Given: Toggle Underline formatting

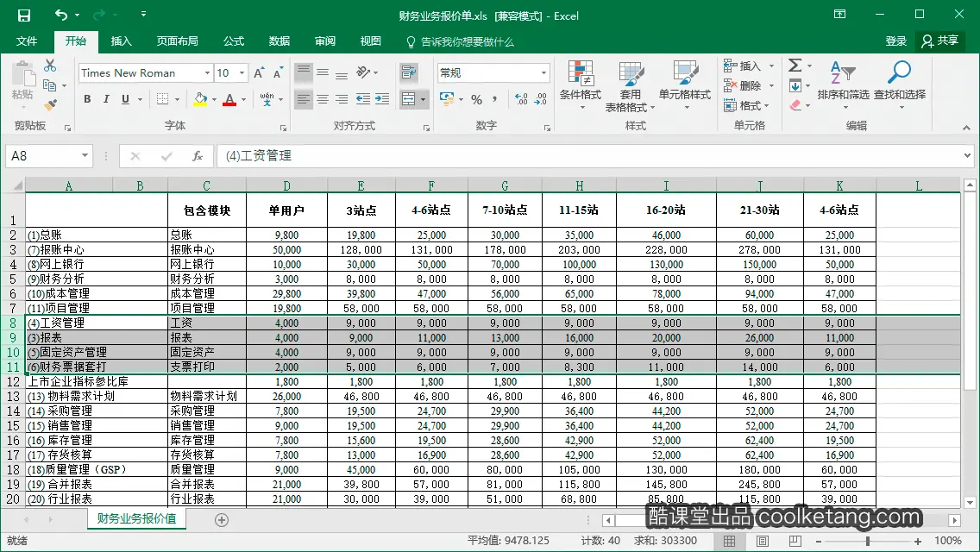Looking at the screenshot, I should coord(126,99).
